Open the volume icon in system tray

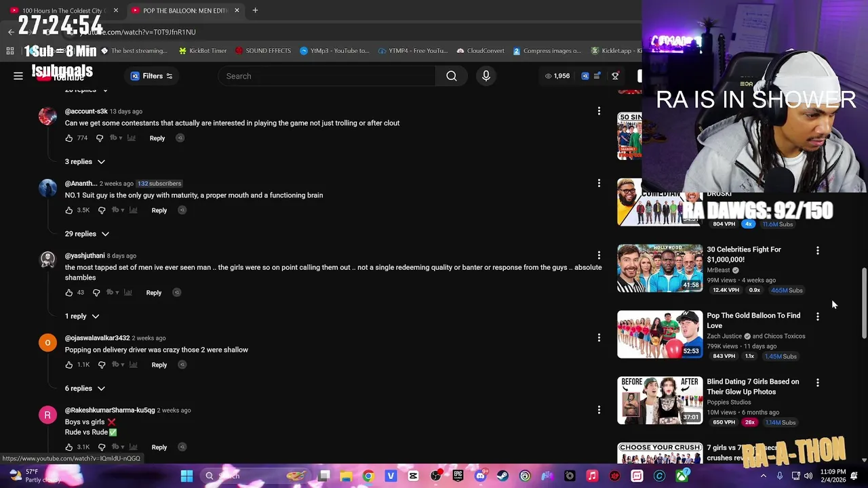[x=808, y=476]
